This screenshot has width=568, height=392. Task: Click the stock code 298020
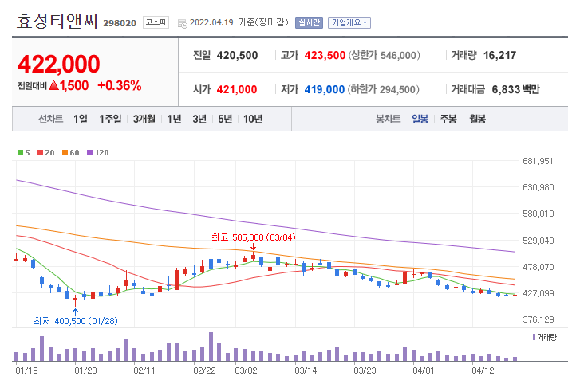(120, 23)
